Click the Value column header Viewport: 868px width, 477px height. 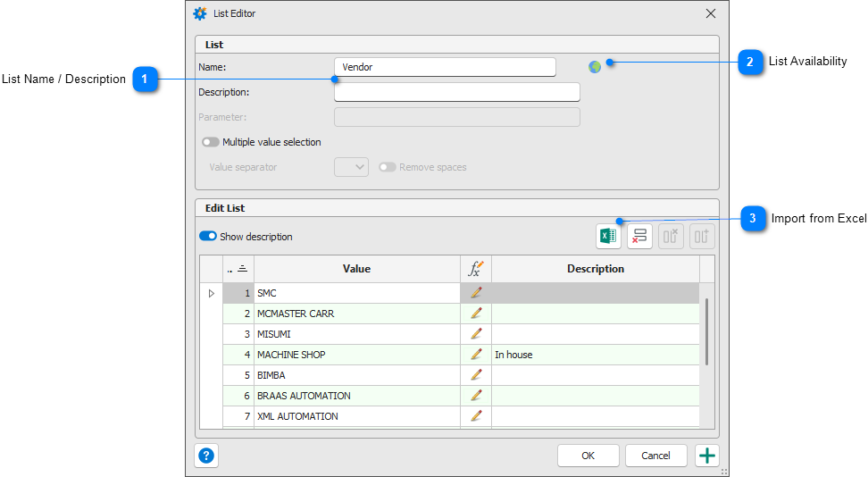click(356, 269)
